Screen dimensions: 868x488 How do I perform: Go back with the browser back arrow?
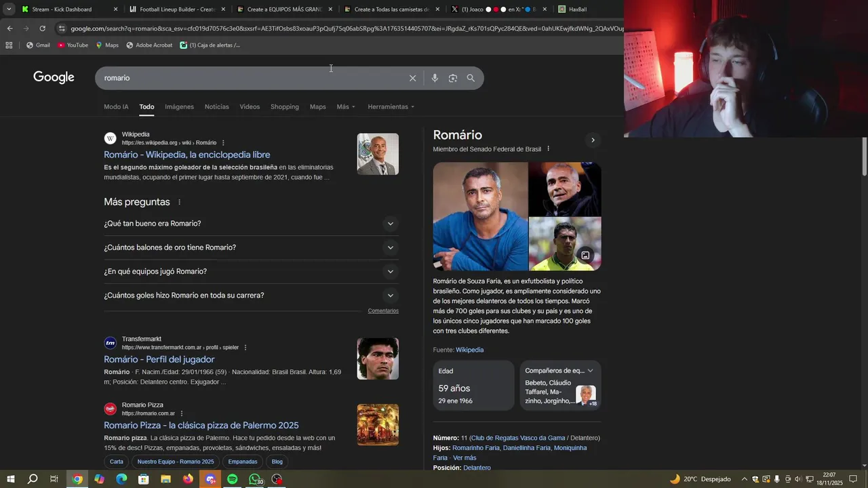tap(9, 28)
